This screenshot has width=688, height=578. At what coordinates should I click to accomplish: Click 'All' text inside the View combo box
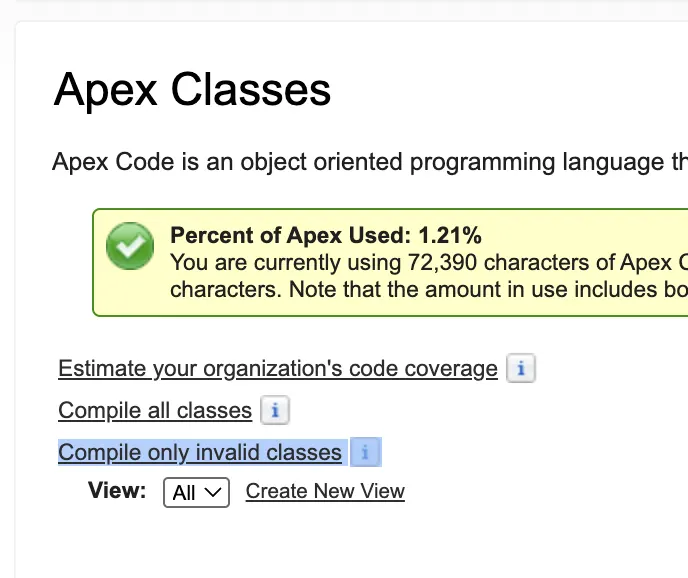184,493
